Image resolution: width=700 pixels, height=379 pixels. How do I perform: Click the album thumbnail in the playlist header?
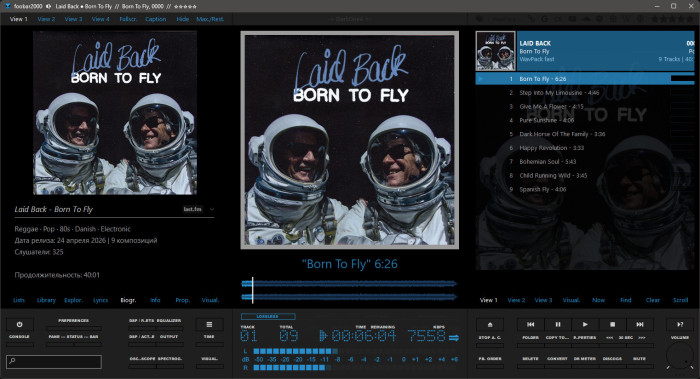coord(496,51)
